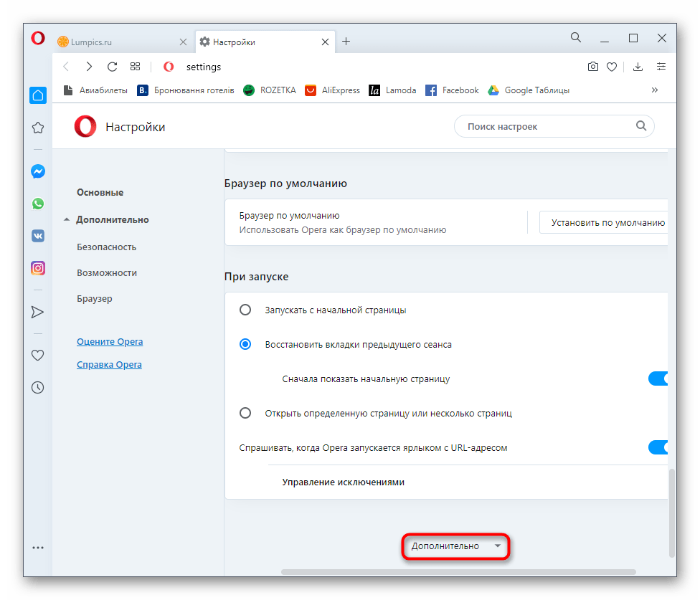Open Instagram sidebar panel

tap(38, 268)
